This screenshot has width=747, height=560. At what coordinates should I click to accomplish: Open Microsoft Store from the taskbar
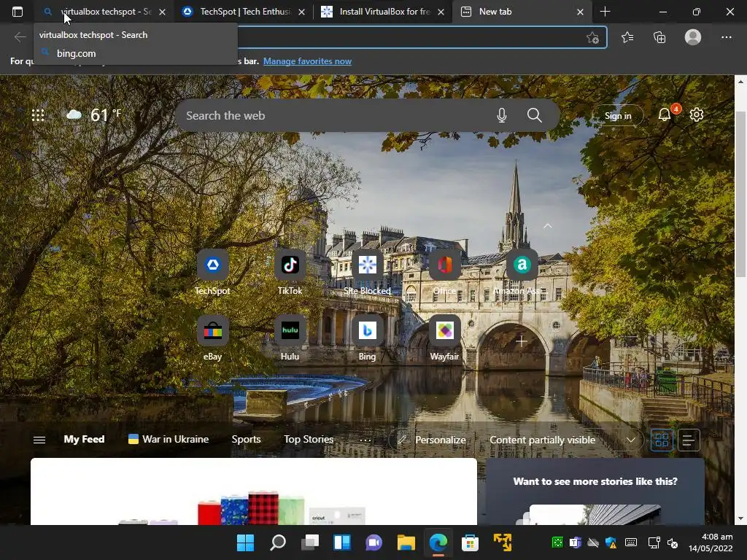pyautogui.click(x=470, y=542)
